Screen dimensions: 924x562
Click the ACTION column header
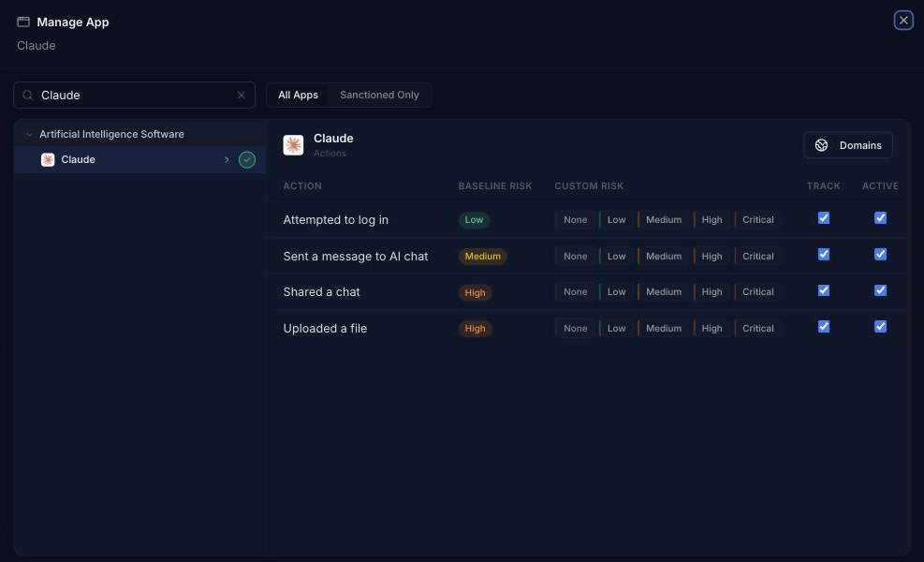pos(302,185)
